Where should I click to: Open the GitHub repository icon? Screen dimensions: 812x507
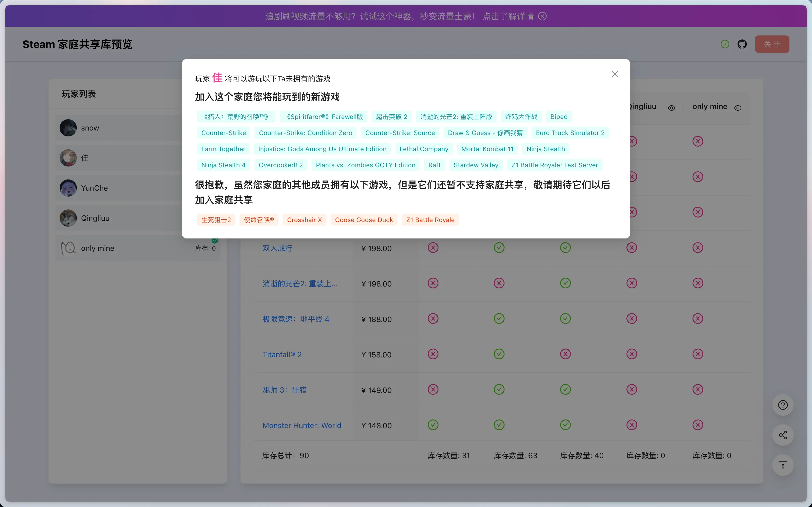tap(742, 44)
